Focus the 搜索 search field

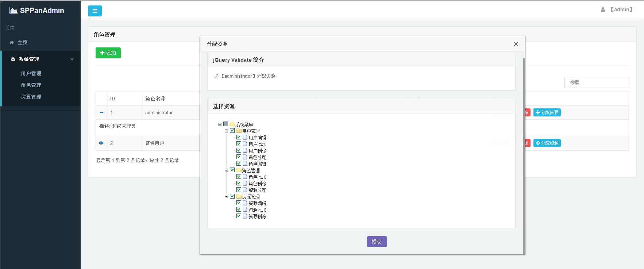coord(597,82)
